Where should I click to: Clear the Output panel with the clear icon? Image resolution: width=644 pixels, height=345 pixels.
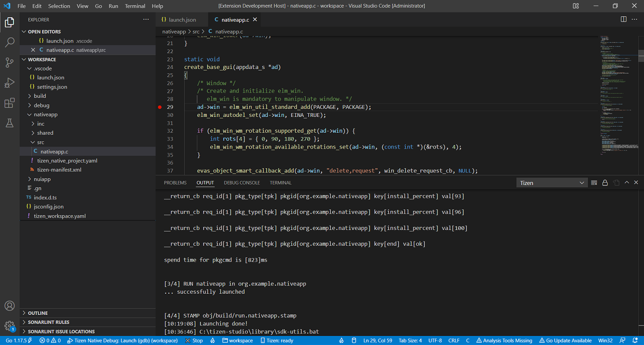click(594, 183)
